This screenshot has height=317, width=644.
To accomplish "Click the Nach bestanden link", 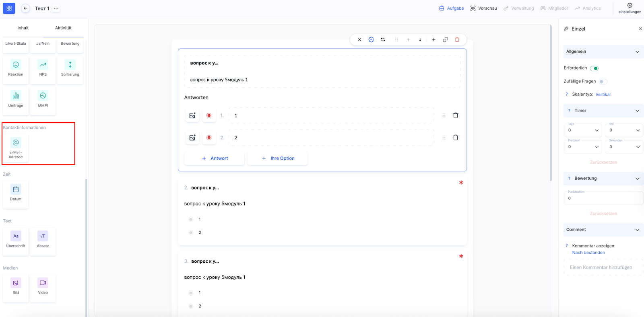I will click(x=588, y=253).
